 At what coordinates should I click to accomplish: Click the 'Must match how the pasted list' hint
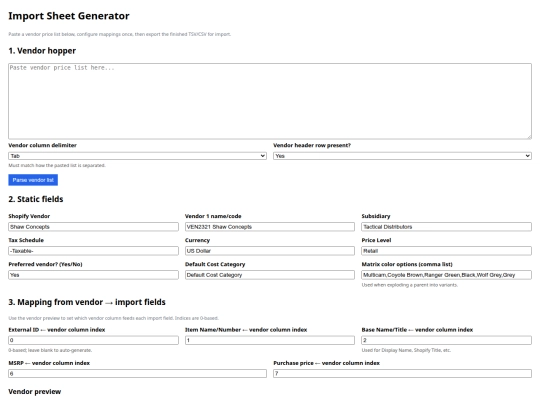click(57, 165)
